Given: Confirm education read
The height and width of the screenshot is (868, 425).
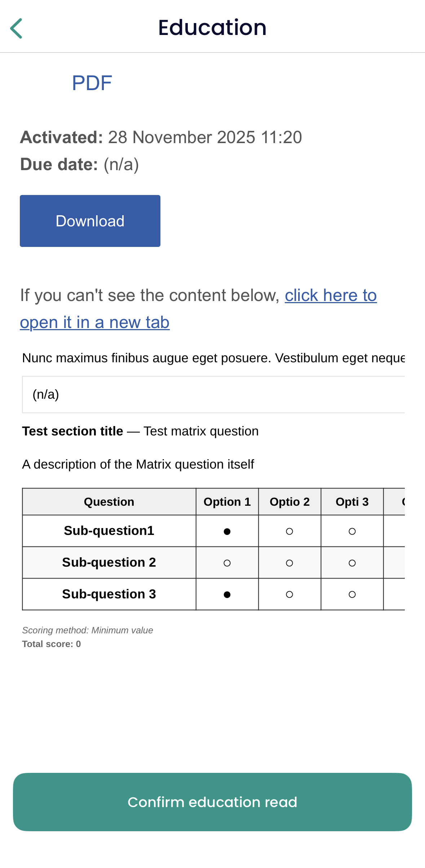Looking at the screenshot, I should pyautogui.click(x=212, y=802).
